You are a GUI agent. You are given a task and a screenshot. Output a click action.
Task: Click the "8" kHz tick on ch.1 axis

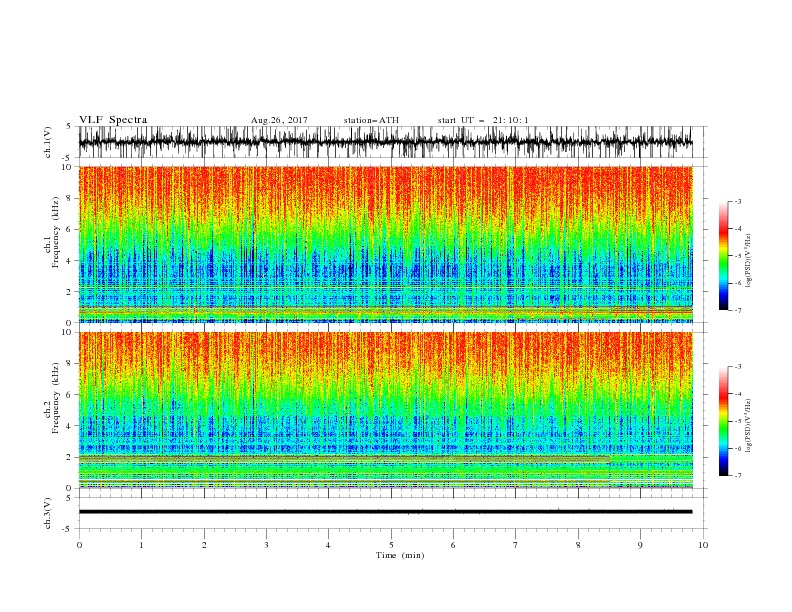70,198
